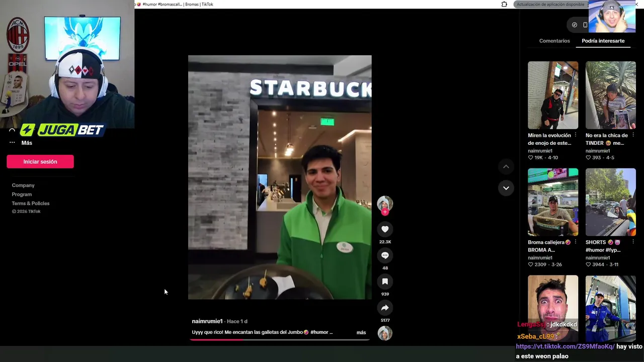Go to next video arrow
The image size is (644, 362).
tap(506, 188)
